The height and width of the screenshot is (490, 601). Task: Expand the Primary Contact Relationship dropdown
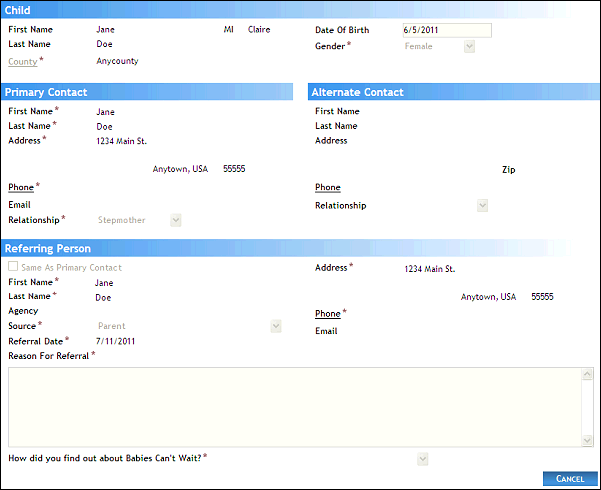(x=176, y=220)
